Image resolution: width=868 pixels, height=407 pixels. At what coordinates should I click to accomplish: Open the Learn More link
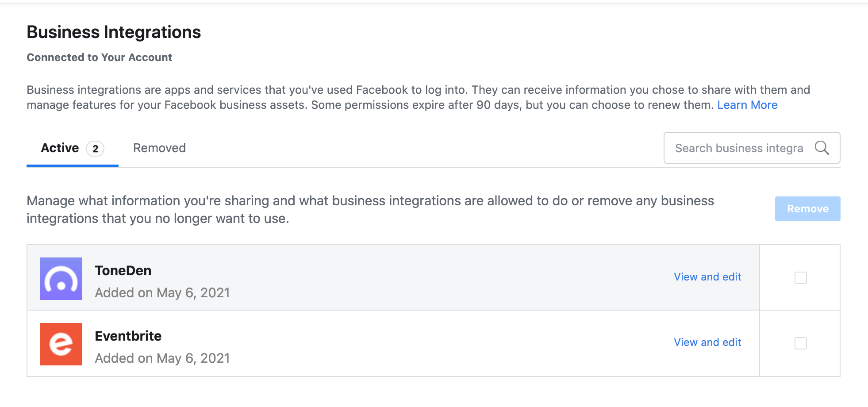point(747,105)
